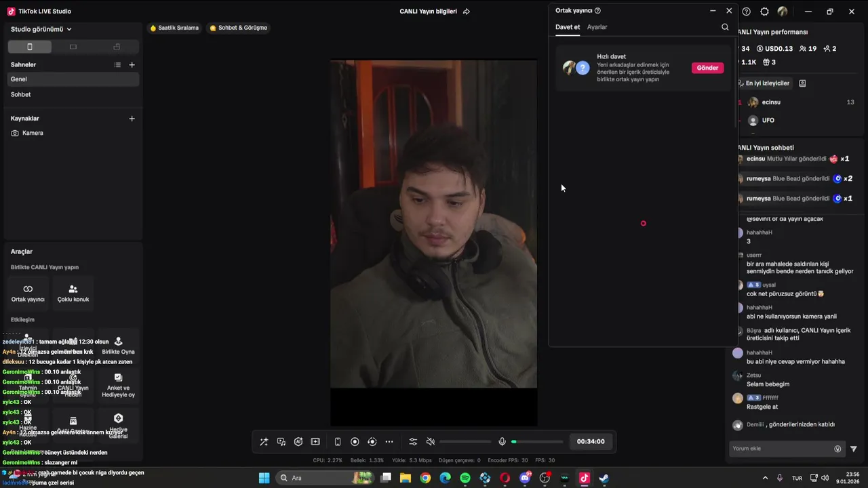The width and height of the screenshot is (868, 488).
Task: Open the Birlikte Oyna tool
Action: [x=118, y=346]
